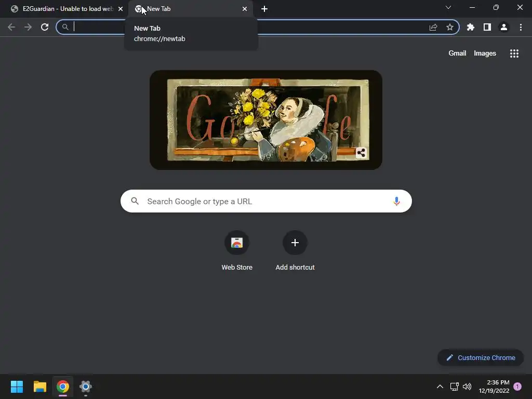Go back using the back arrow
Screen dimensions: 532x399
click(x=11, y=27)
